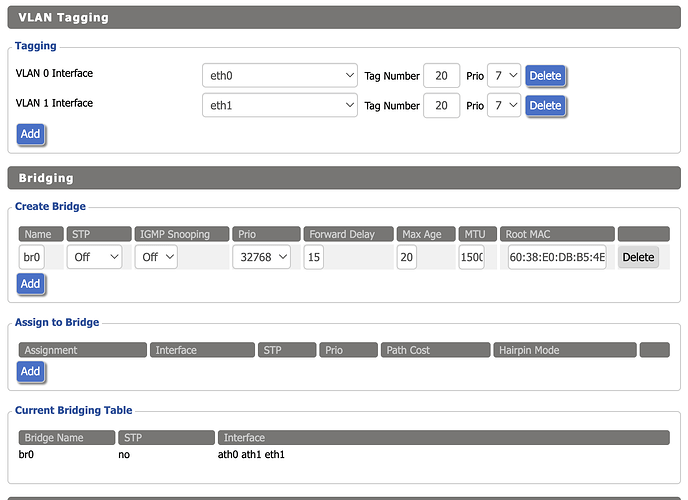This screenshot has height=500, width=688.
Task: Click the Root MAC address field
Action: 557,257
